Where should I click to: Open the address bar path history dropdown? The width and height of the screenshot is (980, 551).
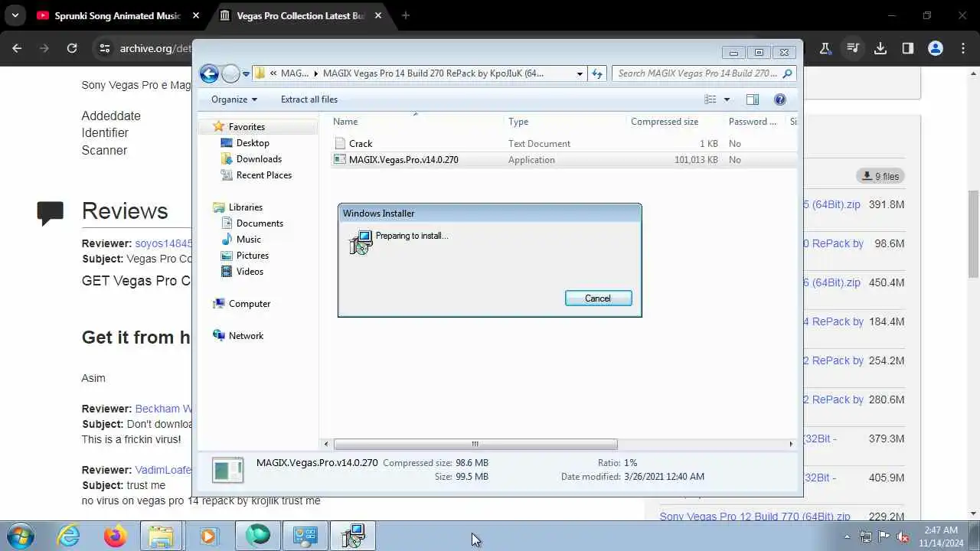[x=580, y=73]
